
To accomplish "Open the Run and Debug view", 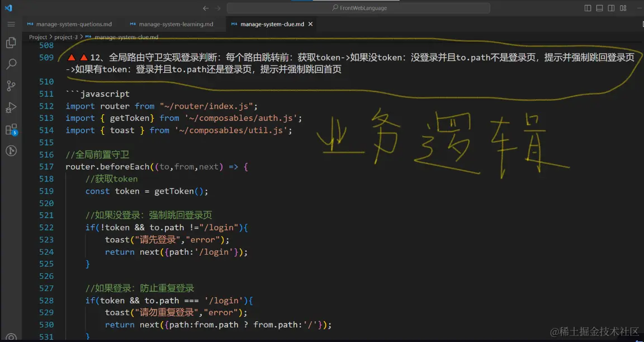I will (11, 107).
